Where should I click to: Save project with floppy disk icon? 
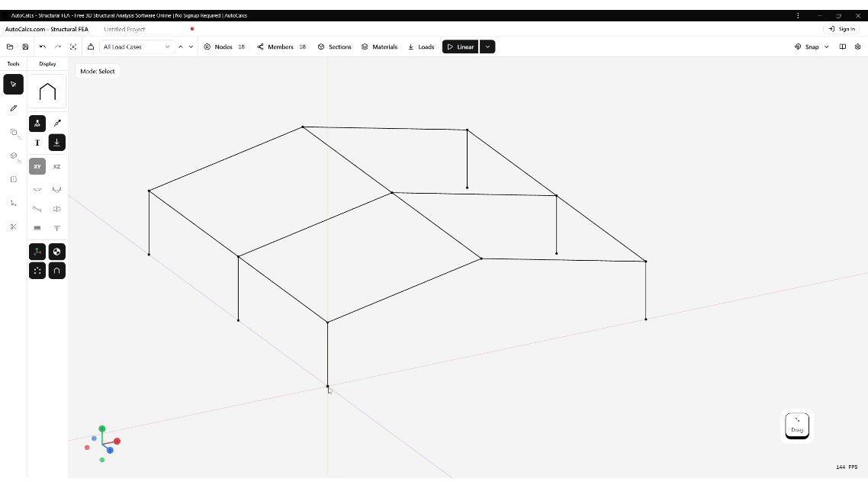coord(25,47)
